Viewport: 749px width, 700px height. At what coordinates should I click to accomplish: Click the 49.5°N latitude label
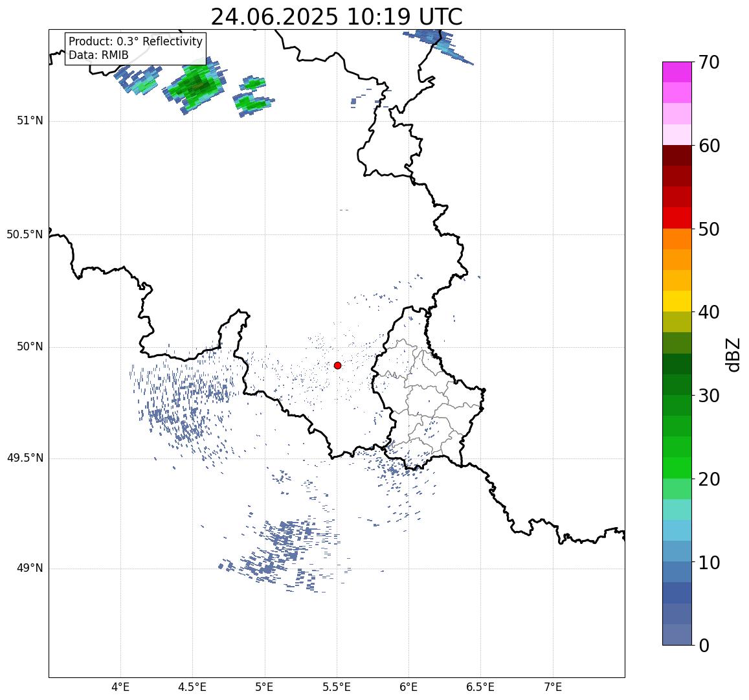click(25, 458)
